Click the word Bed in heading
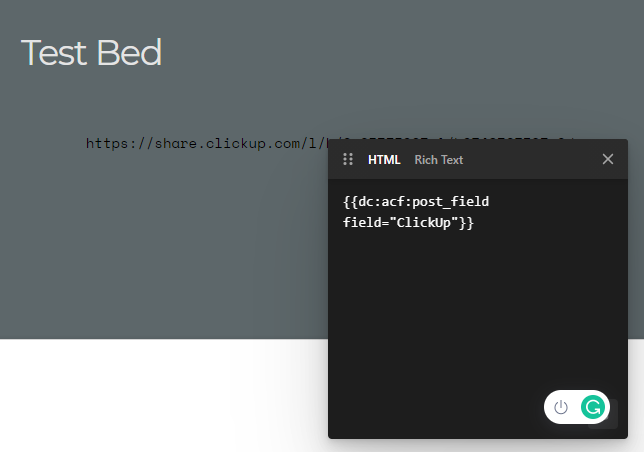Image resolution: width=644 pixels, height=452 pixels. pos(129,53)
